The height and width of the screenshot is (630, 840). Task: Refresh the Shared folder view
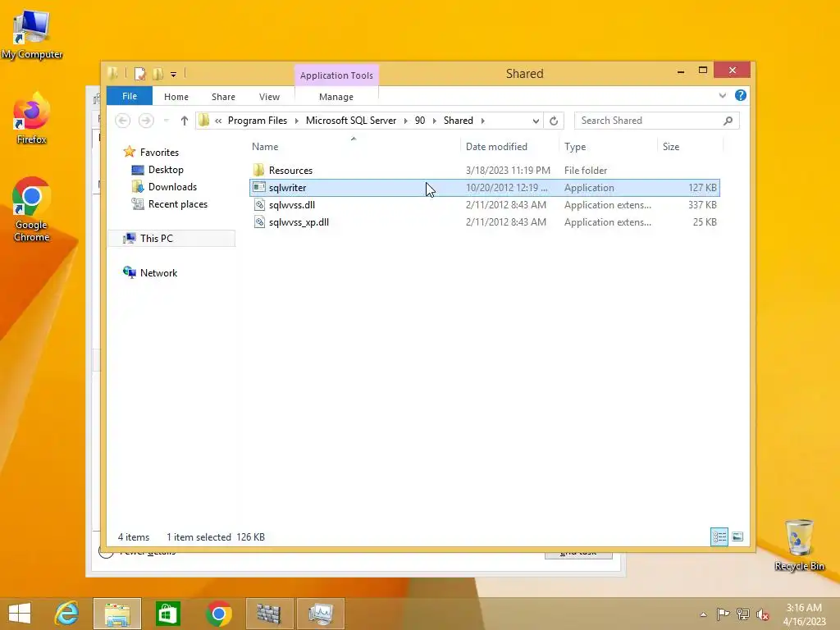click(554, 121)
